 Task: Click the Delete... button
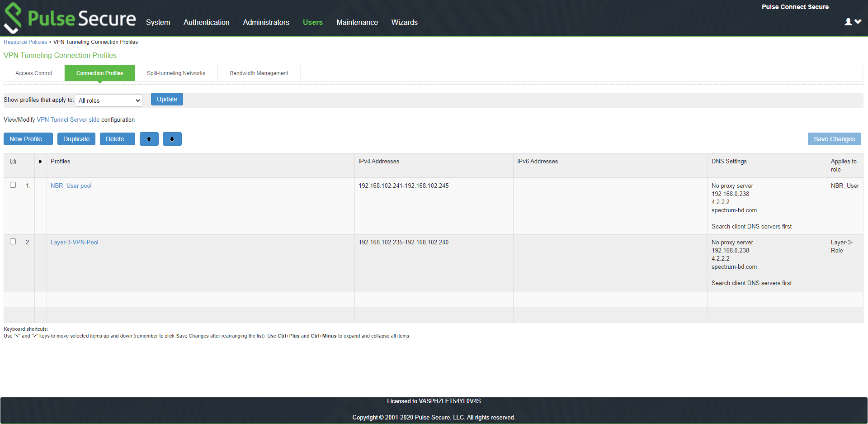118,139
